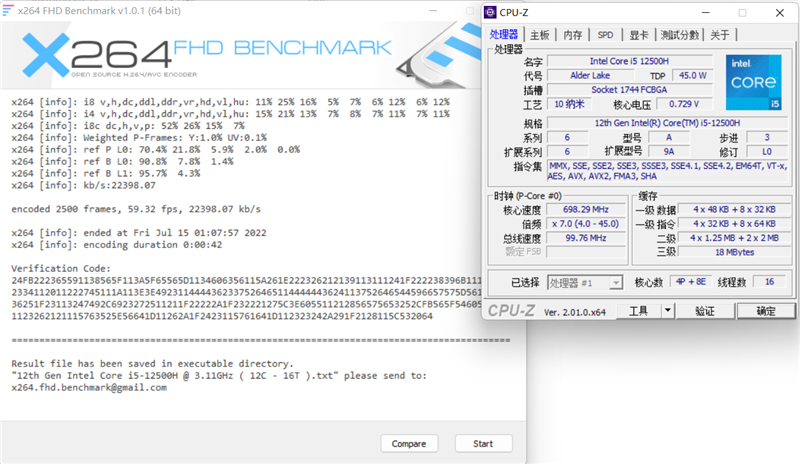
Task: Click the 698.29 MHz core speed value
Action: (x=586, y=210)
